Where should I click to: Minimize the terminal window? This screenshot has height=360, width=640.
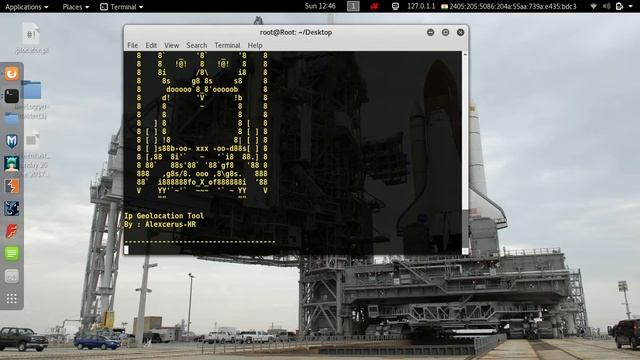tap(430, 32)
